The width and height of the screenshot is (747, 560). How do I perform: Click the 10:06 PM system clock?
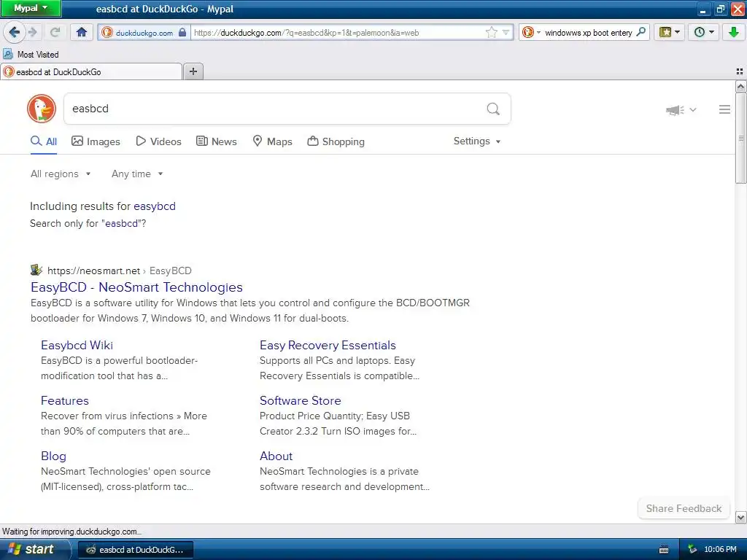coord(720,550)
